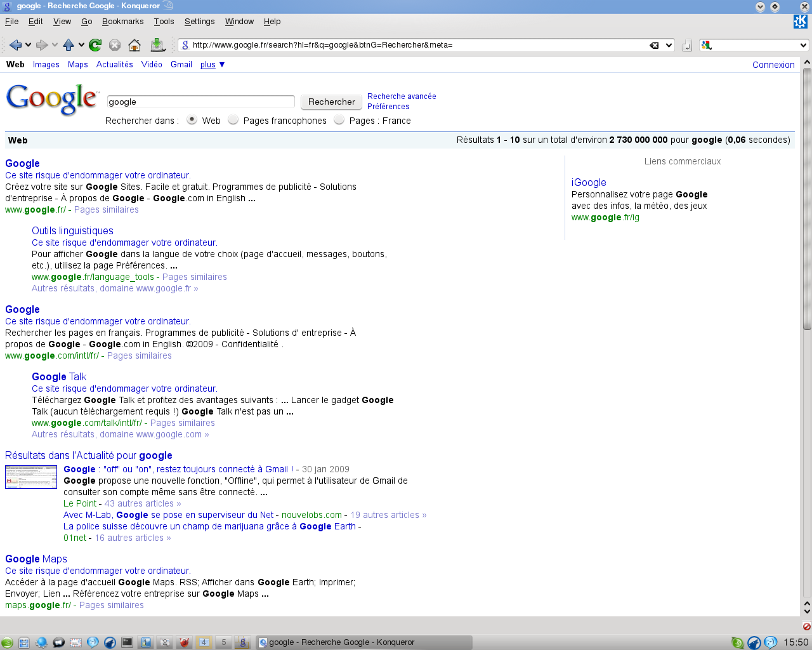Click the green openSUSE updater tray icon
This screenshot has width=812, height=650.
point(737,642)
